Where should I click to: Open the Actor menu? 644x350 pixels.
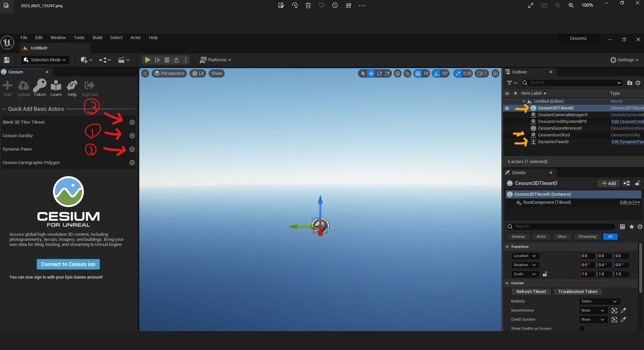(136, 38)
